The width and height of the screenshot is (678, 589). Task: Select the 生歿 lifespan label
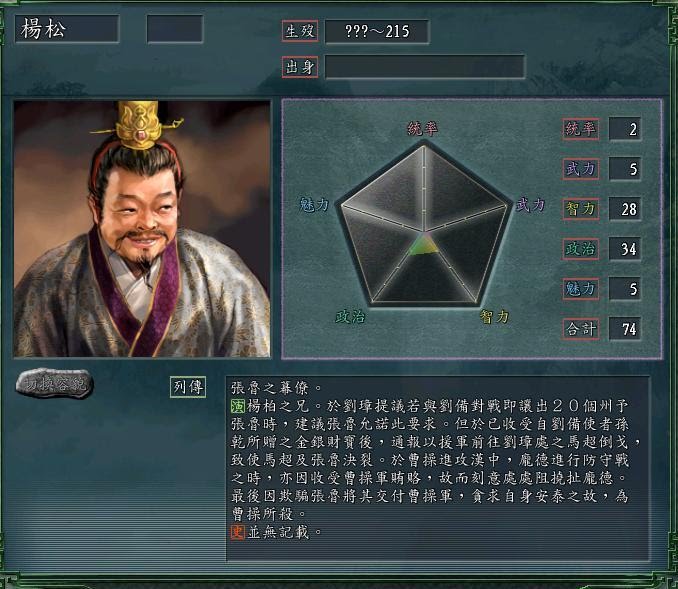tap(300, 31)
